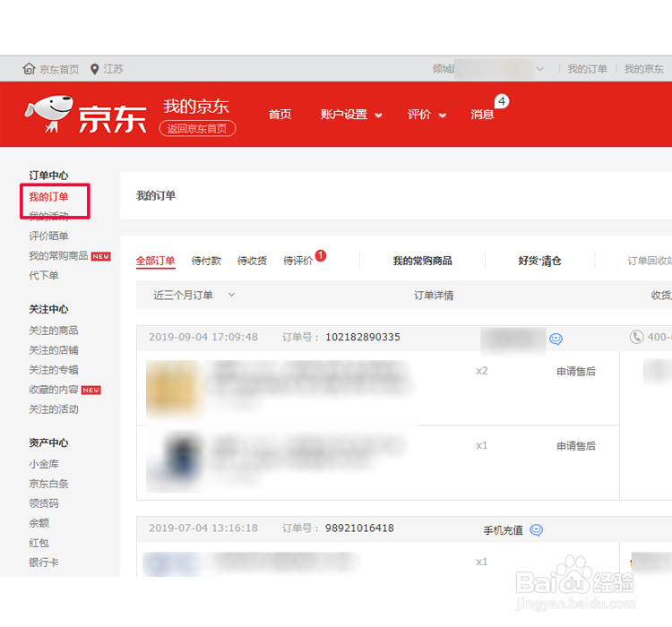Open 关注的专辑 in the sidebar
Screen dimensions: 672x627
[x=53, y=370]
